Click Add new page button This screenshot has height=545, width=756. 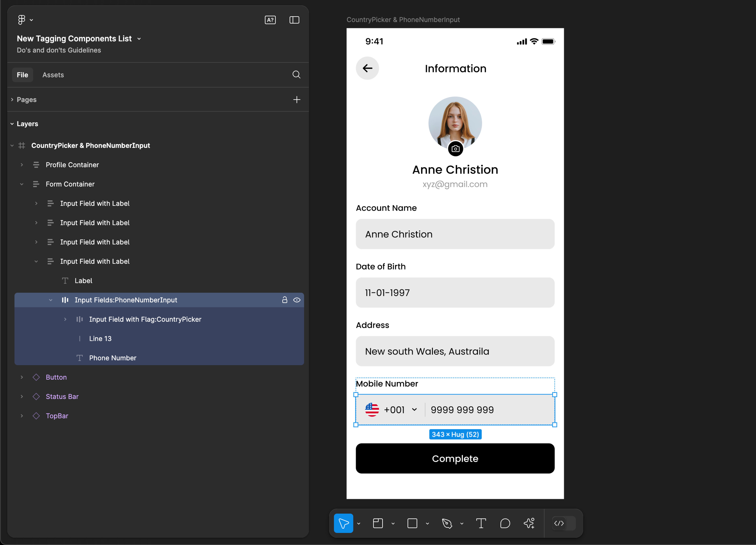tap(297, 99)
